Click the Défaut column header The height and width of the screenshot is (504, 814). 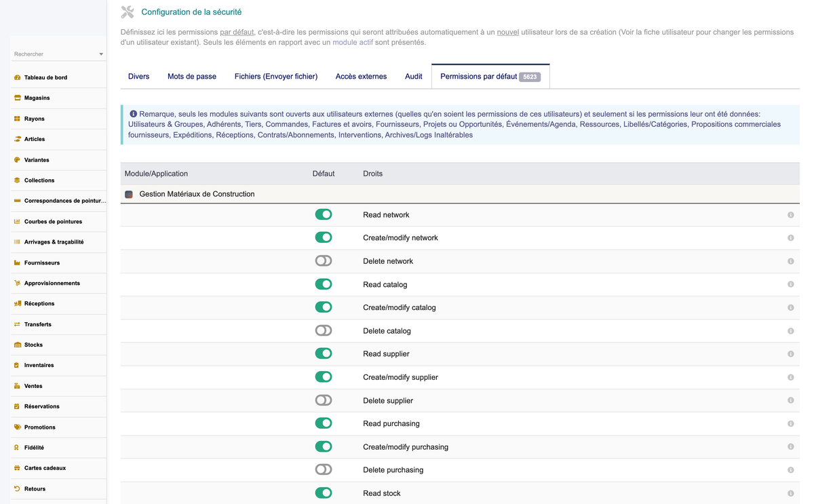324,174
